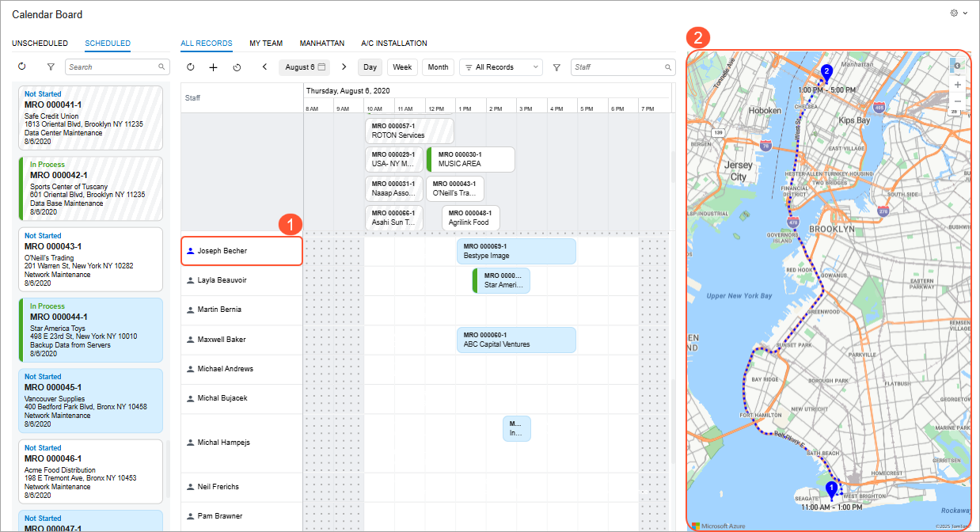Go to the previous day arrow
This screenshot has width=980, height=532.
264,67
